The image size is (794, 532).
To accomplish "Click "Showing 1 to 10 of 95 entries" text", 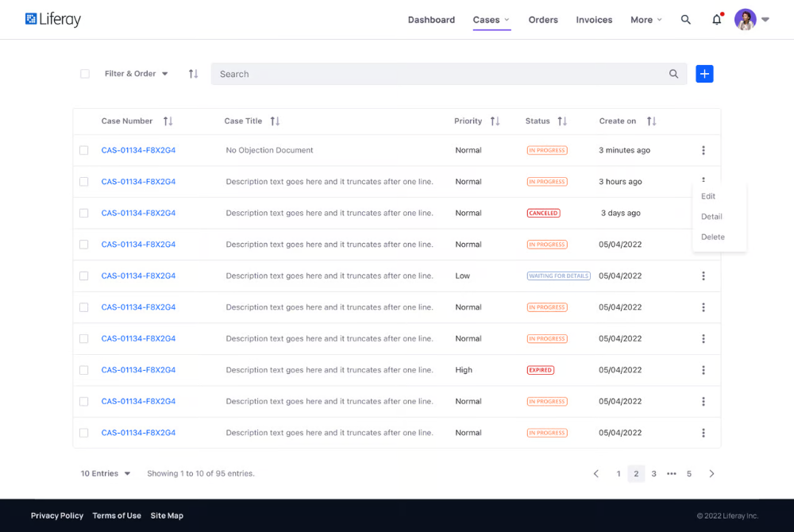I will [201, 474].
